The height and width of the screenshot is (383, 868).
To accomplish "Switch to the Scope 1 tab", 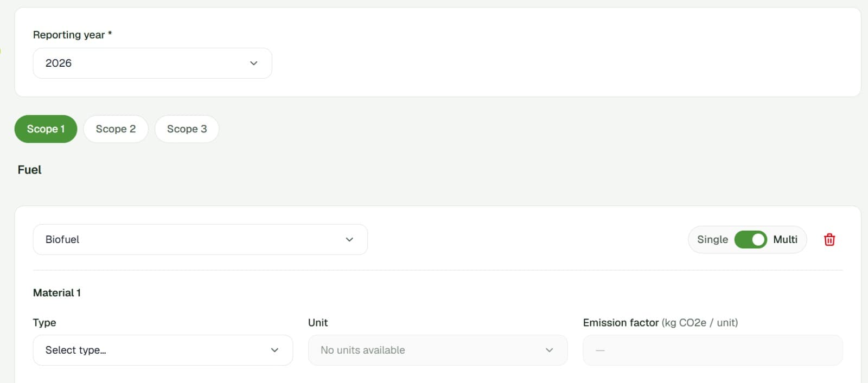I will click(x=46, y=129).
